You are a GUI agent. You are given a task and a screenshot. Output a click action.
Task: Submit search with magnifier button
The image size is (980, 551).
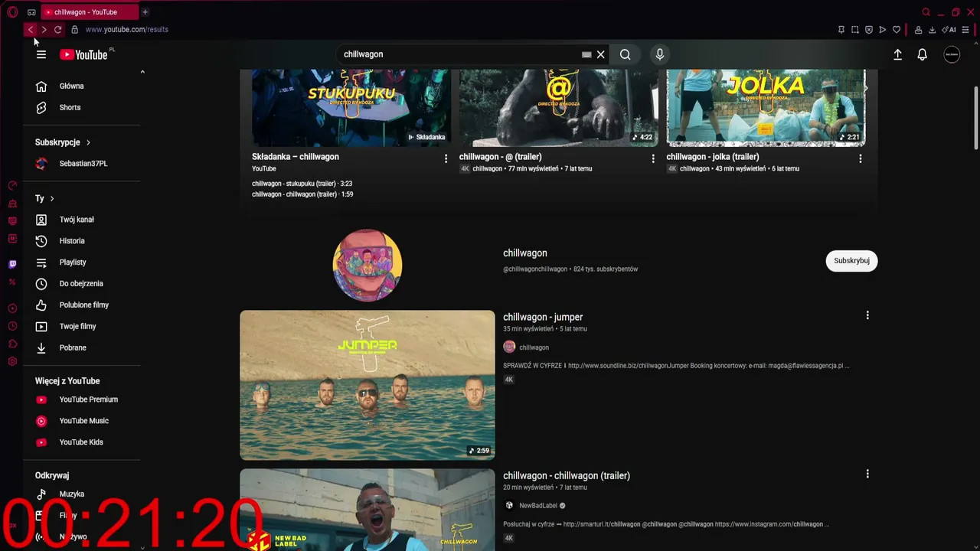pyautogui.click(x=626, y=54)
